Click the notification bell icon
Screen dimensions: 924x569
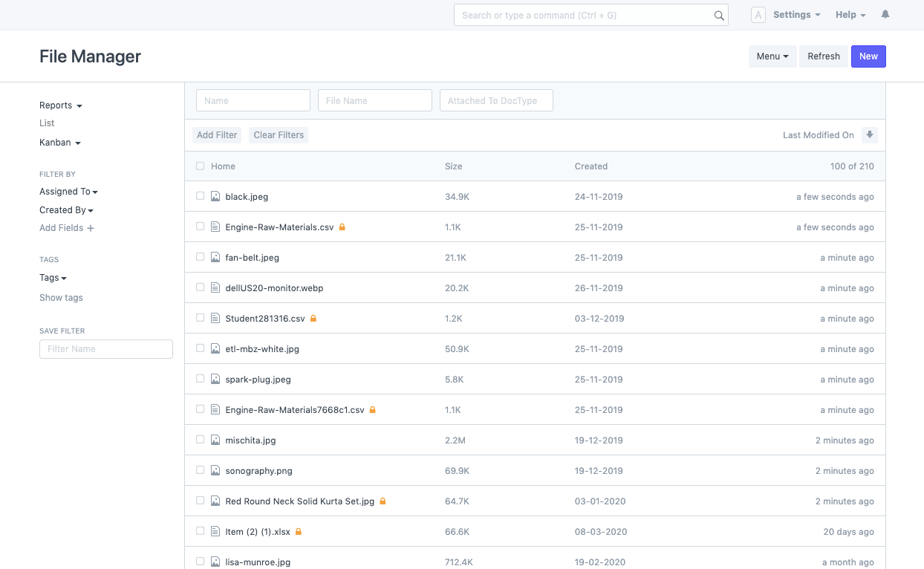885,15
